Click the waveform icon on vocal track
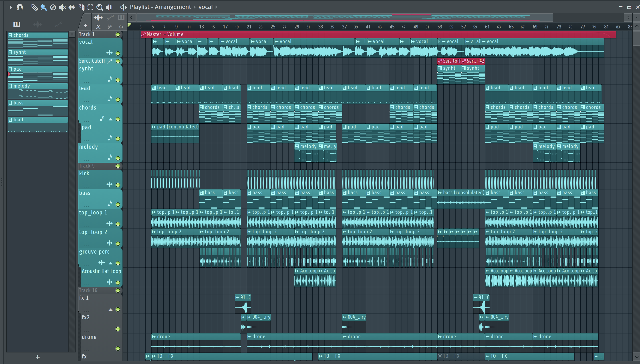The width and height of the screenshot is (640, 364). (x=110, y=53)
